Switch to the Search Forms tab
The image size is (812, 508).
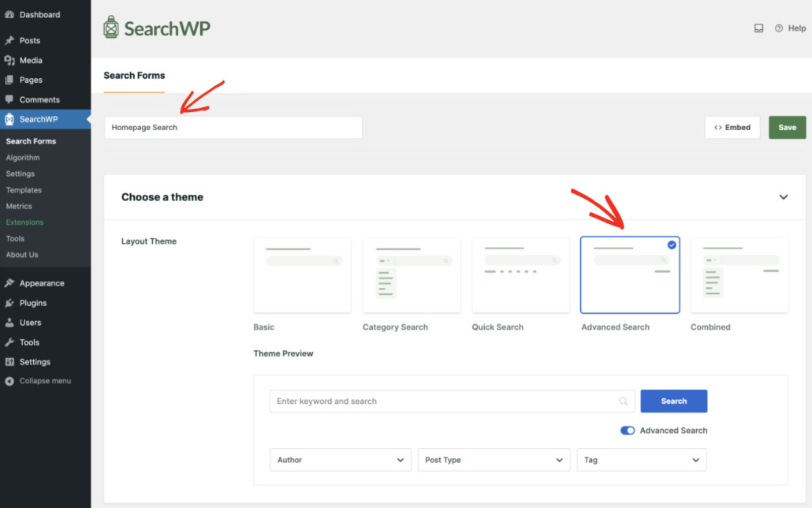tap(134, 76)
